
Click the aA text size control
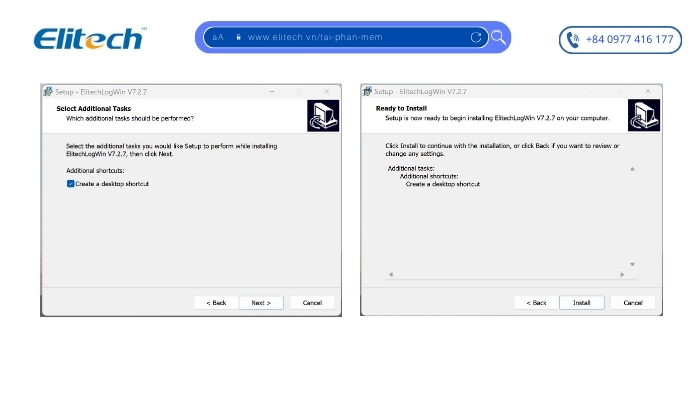[218, 37]
